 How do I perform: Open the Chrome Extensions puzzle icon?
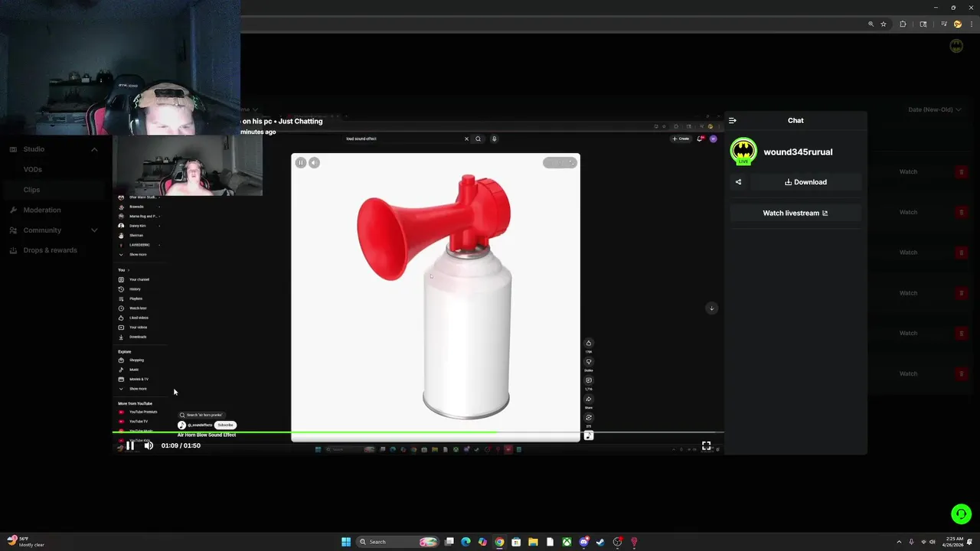tap(903, 24)
